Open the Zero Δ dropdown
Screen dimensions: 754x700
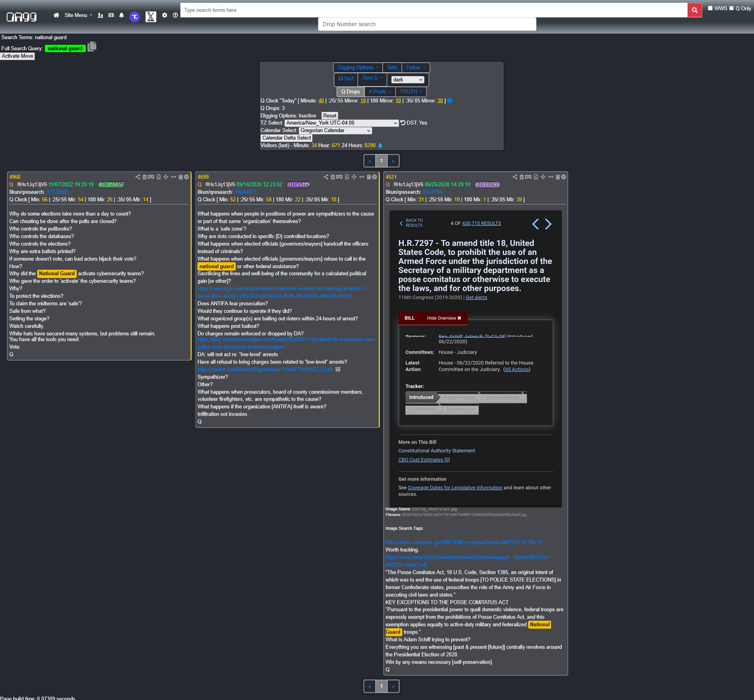click(x=372, y=78)
